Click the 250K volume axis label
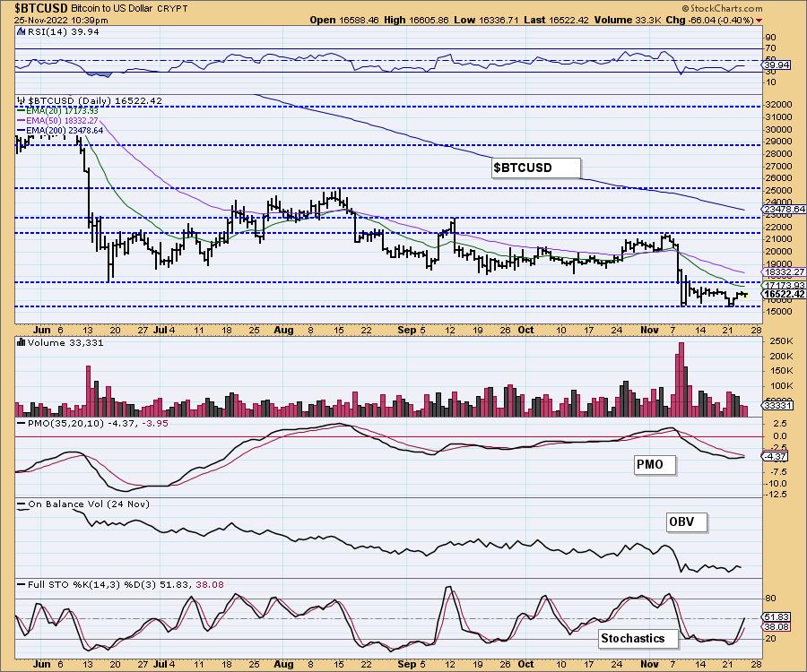Viewport: 807px width, 672px height. (781, 341)
